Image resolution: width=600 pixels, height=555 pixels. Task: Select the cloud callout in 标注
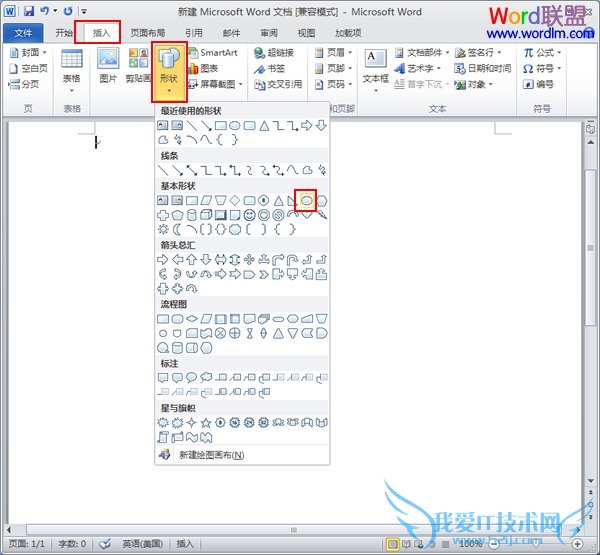point(206,377)
